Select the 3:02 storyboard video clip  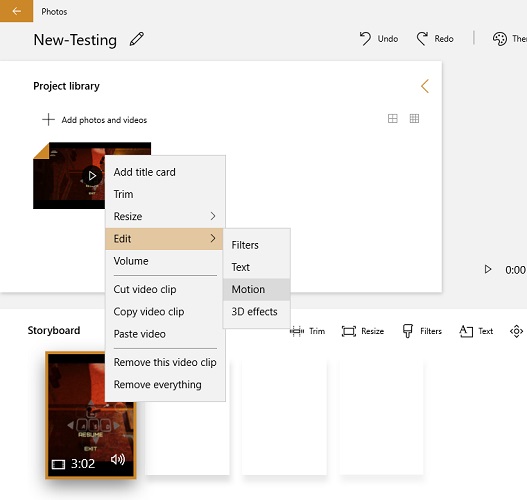tap(91, 415)
